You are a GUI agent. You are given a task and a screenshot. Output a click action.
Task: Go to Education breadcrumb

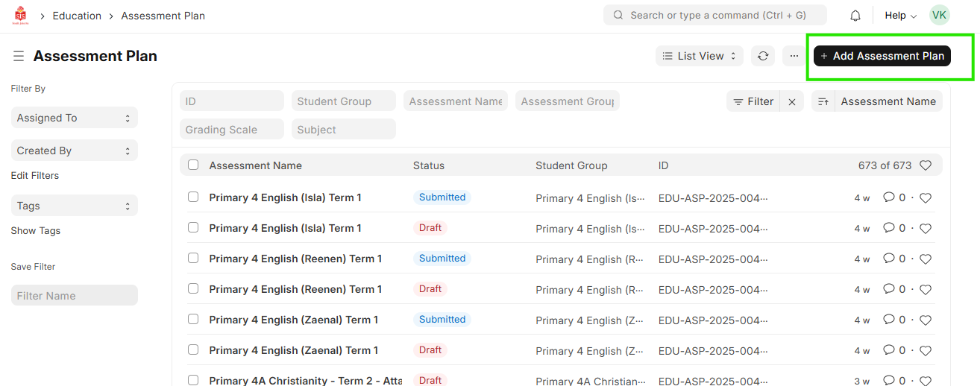point(77,16)
